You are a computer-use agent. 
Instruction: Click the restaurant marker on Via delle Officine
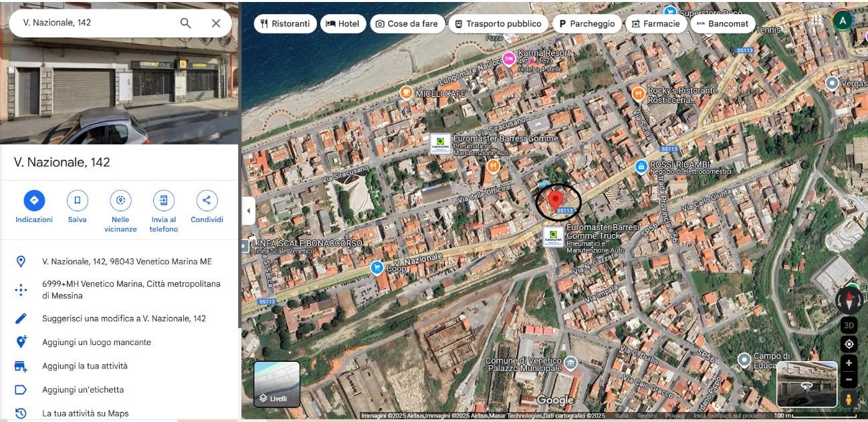pyautogui.click(x=493, y=166)
